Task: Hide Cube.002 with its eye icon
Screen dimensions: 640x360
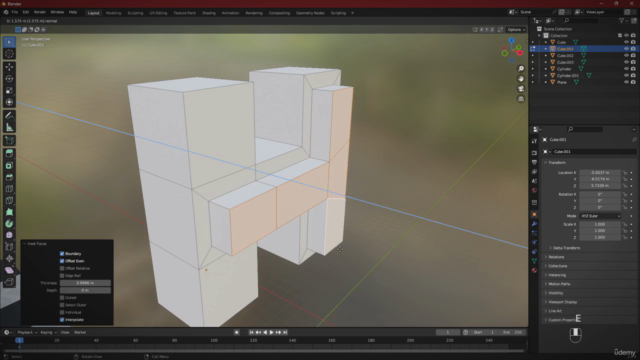Action: 626,56
